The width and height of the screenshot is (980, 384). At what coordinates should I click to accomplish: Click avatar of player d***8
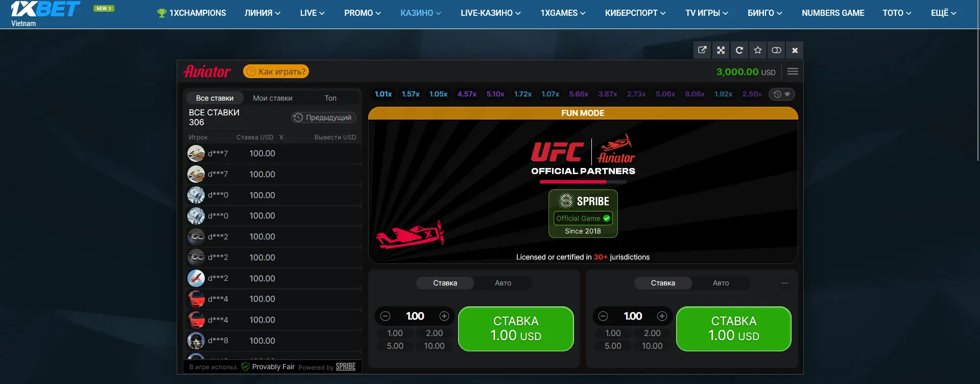pos(196,341)
